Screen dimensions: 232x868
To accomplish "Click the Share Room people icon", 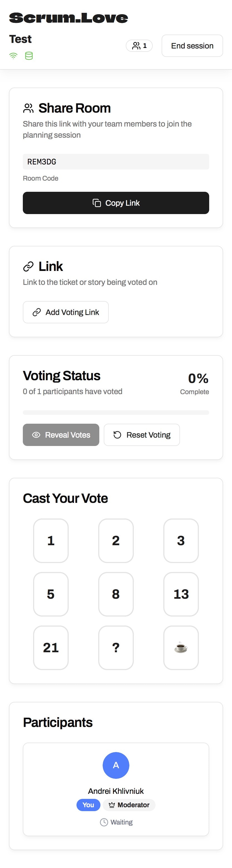I will (x=28, y=108).
